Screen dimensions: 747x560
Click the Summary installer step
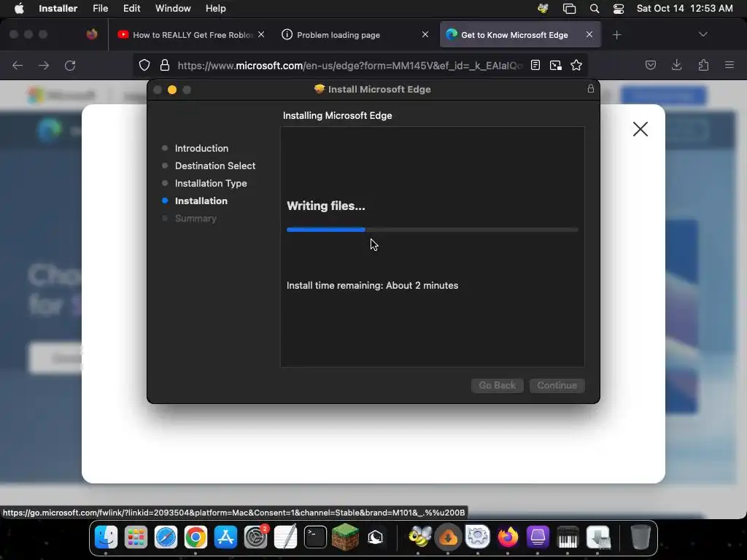coord(196,219)
